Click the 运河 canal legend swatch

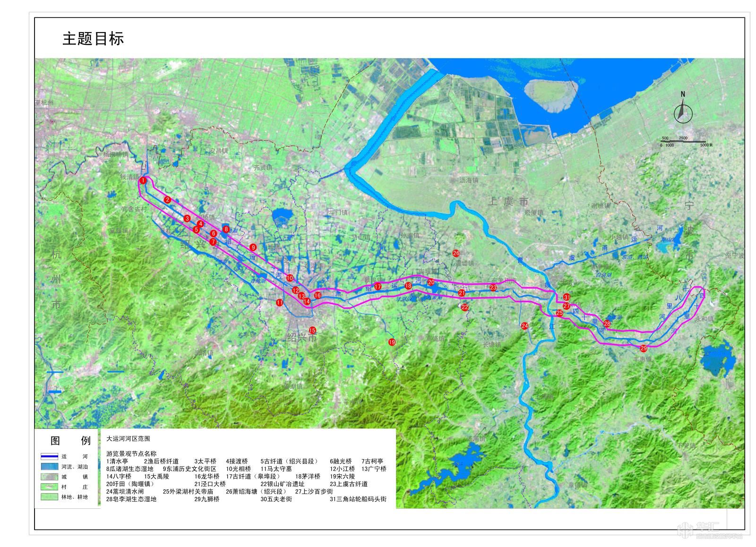click(49, 457)
